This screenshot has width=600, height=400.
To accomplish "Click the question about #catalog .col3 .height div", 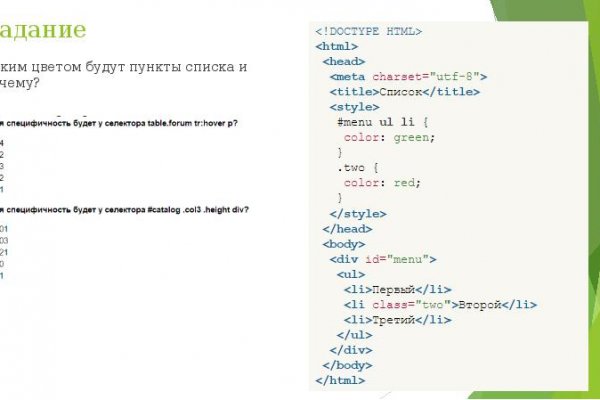I will (x=120, y=209).
